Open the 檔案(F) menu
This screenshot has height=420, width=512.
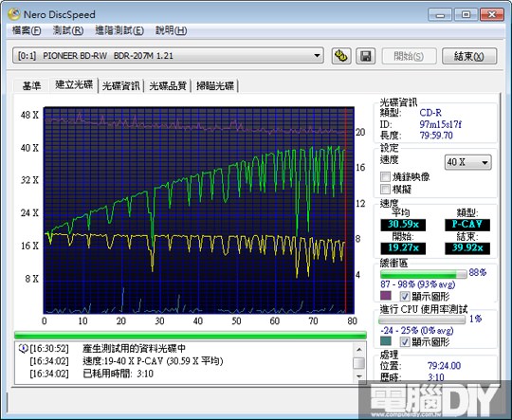(x=27, y=30)
